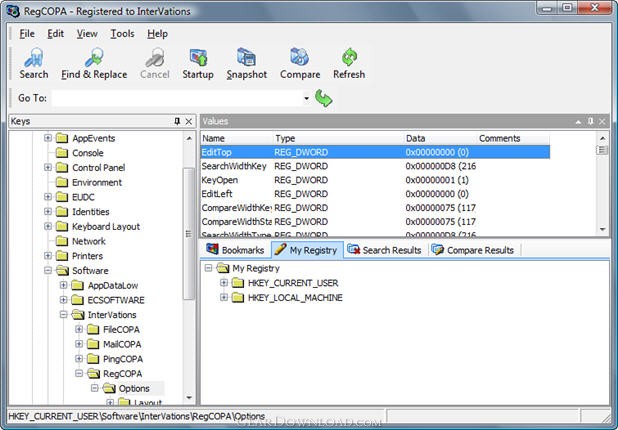Screen dimensions: 618x430
Task: Take a registry Snapshot
Action: click(x=246, y=63)
